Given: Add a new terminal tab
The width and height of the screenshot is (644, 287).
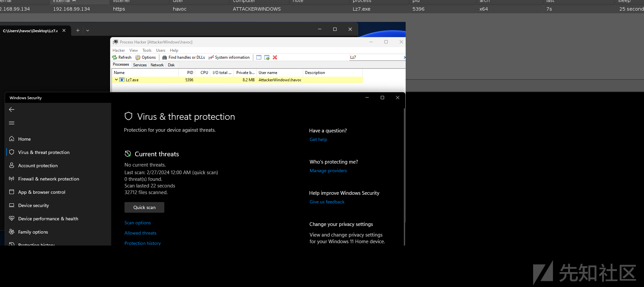Looking at the screenshot, I should pos(78,31).
